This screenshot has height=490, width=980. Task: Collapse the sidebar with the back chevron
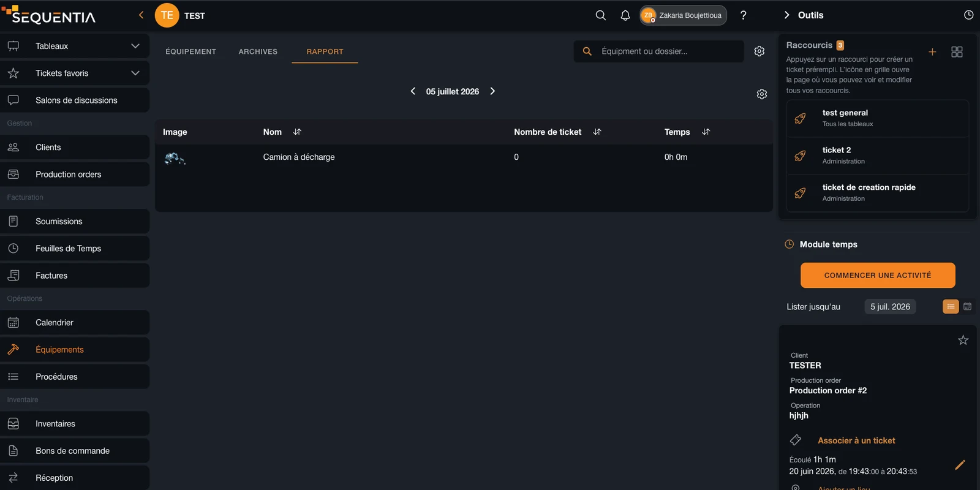pyautogui.click(x=141, y=15)
